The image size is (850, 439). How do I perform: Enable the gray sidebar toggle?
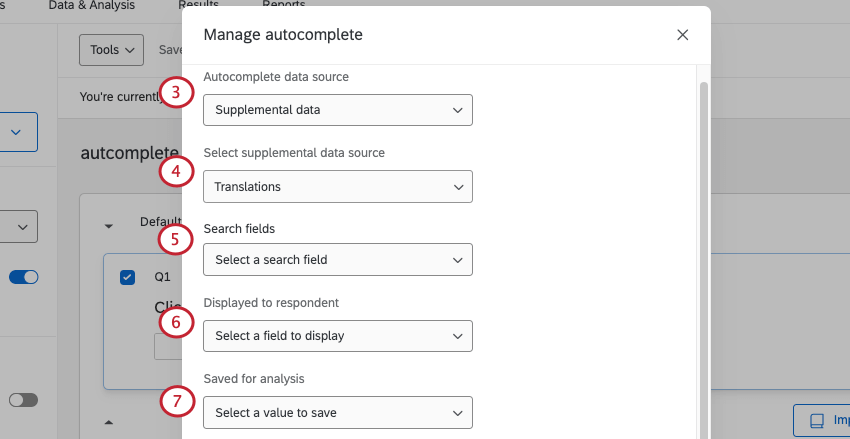click(x=23, y=400)
